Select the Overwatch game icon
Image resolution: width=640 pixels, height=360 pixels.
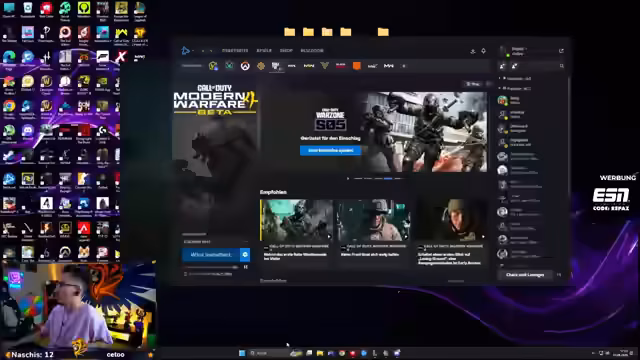[x=245, y=66]
